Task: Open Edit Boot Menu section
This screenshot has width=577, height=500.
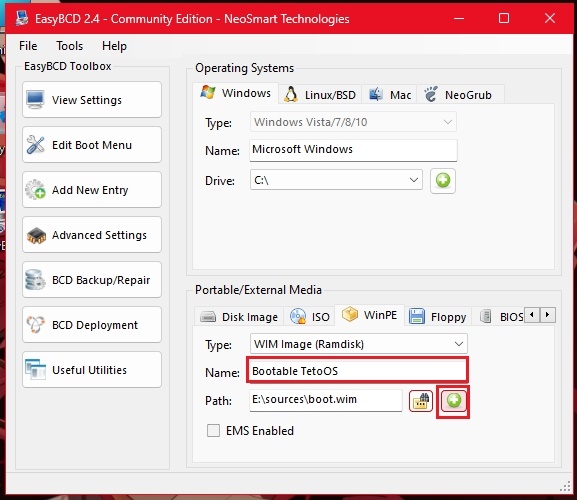Action: coord(92,145)
